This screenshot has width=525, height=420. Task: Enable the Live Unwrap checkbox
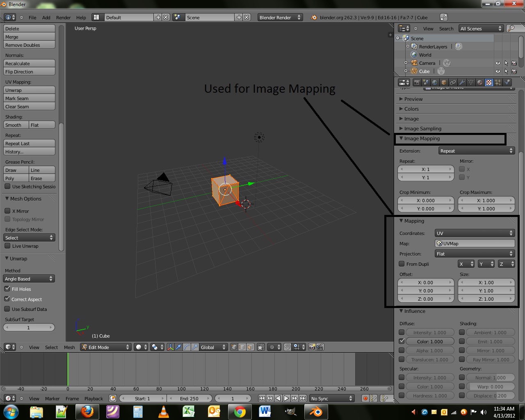pyautogui.click(x=7, y=246)
